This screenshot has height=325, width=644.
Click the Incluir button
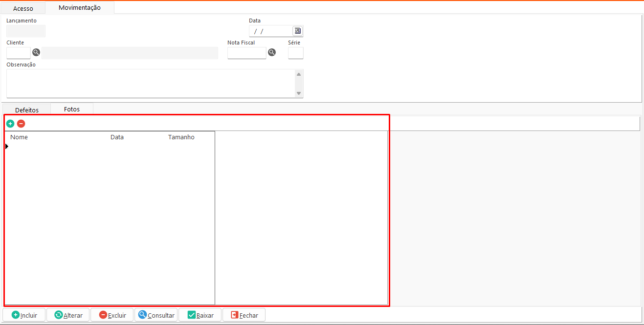point(24,315)
